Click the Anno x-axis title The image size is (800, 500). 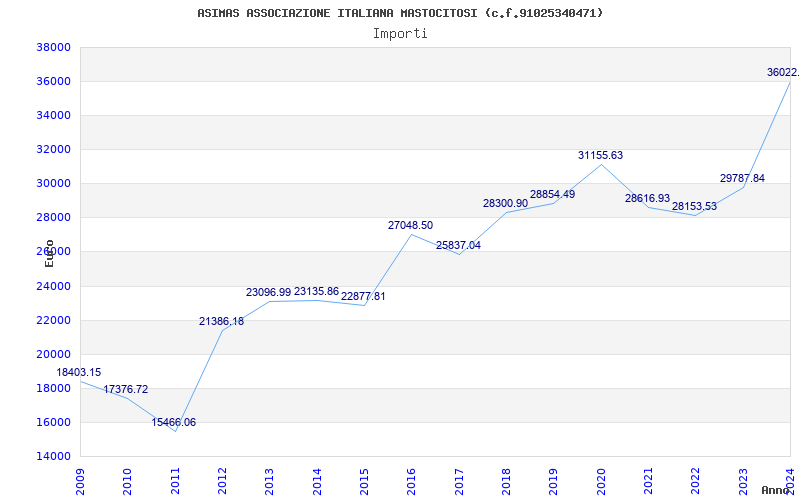[x=776, y=490]
